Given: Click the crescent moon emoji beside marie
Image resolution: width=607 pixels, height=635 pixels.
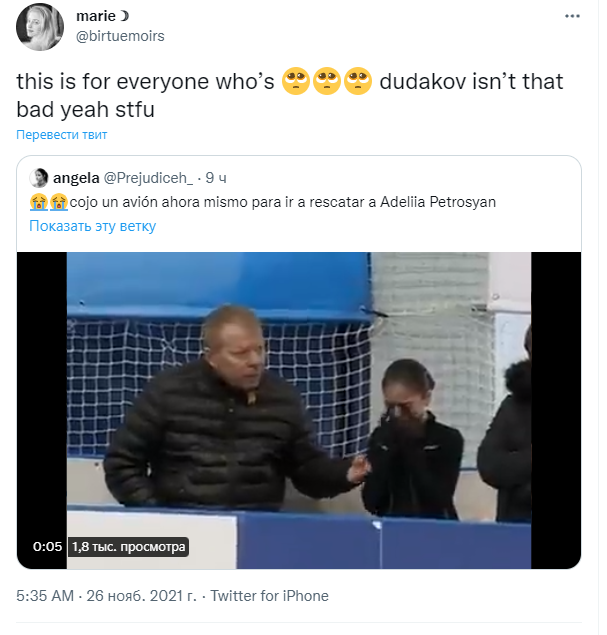Looking at the screenshot, I should click(124, 16).
